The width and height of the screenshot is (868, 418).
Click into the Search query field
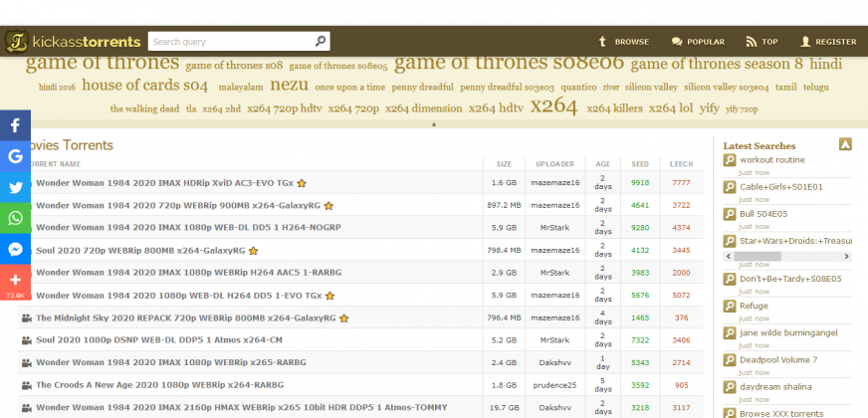(x=231, y=42)
